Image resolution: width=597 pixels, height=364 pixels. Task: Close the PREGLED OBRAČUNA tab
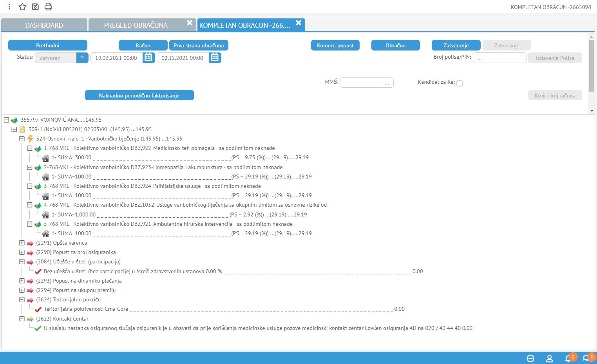189,23
